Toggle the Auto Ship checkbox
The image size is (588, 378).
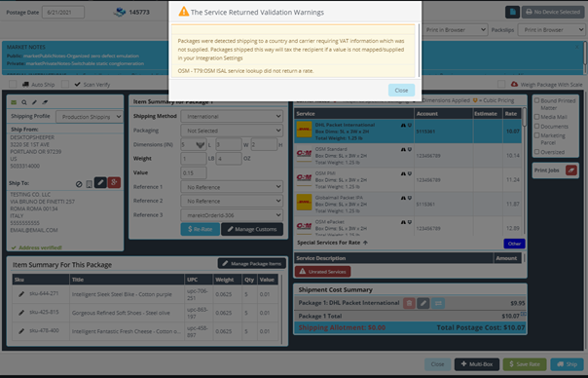pos(13,84)
